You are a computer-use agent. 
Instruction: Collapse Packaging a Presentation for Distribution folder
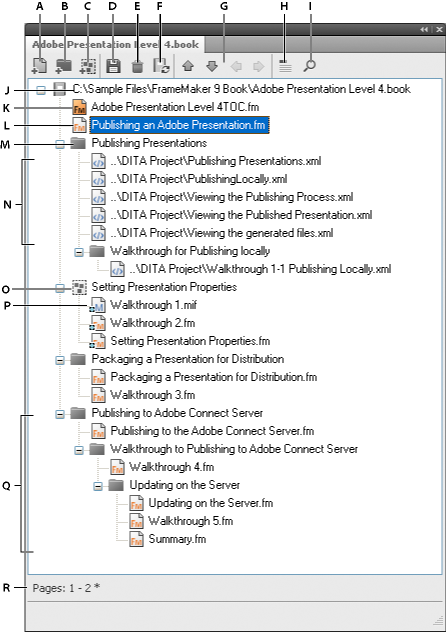tap(60, 360)
